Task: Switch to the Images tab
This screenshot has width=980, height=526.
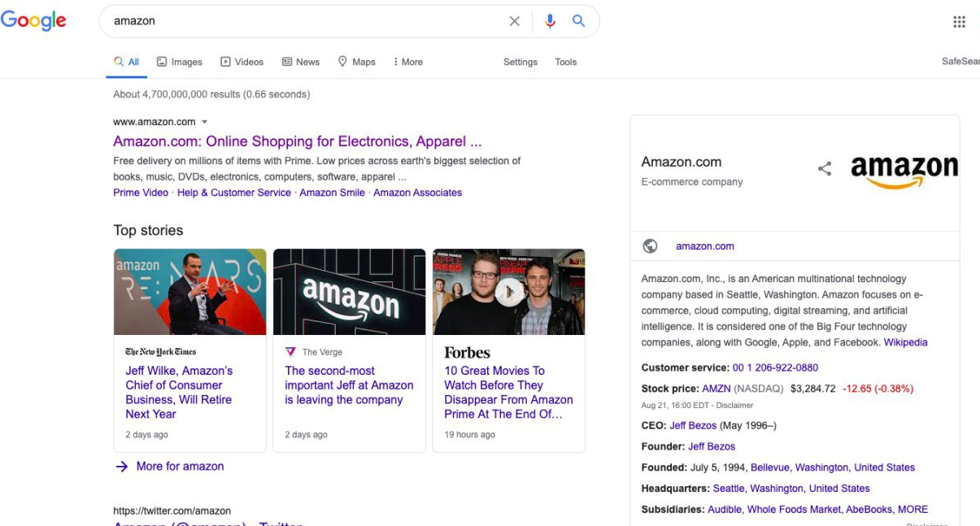Action: [x=180, y=62]
